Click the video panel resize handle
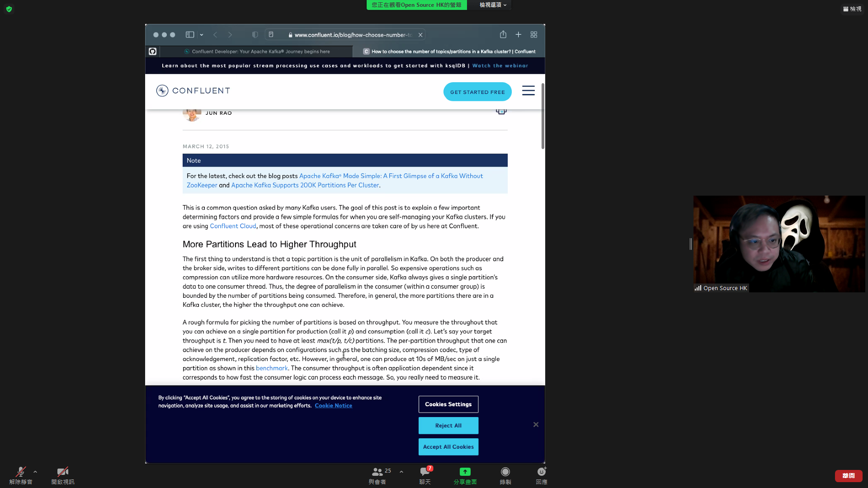 click(x=691, y=244)
